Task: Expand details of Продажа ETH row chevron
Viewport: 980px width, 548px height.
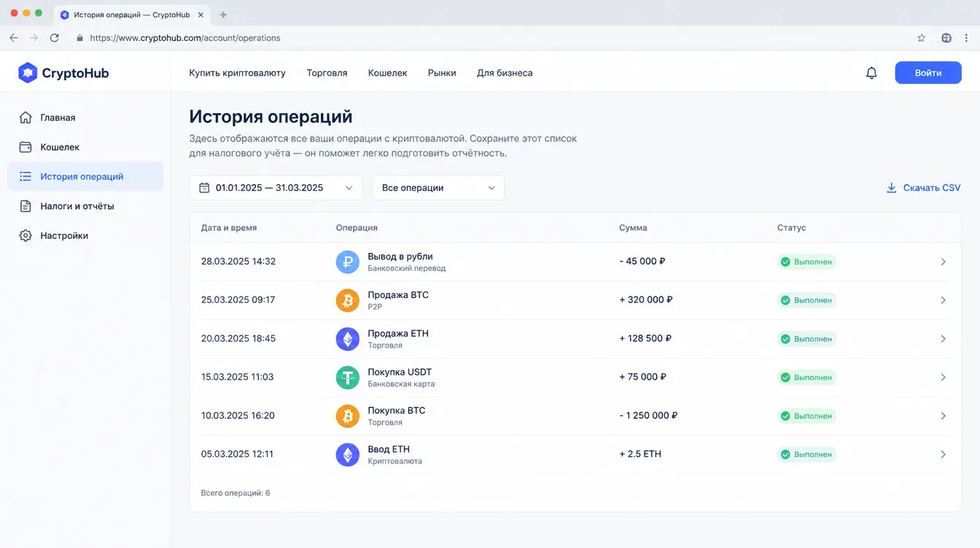Action: [x=943, y=339]
